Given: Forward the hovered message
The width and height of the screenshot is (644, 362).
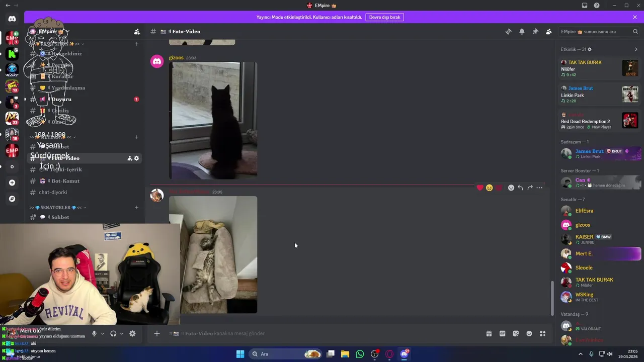Looking at the screenshot, I should 530,188.
